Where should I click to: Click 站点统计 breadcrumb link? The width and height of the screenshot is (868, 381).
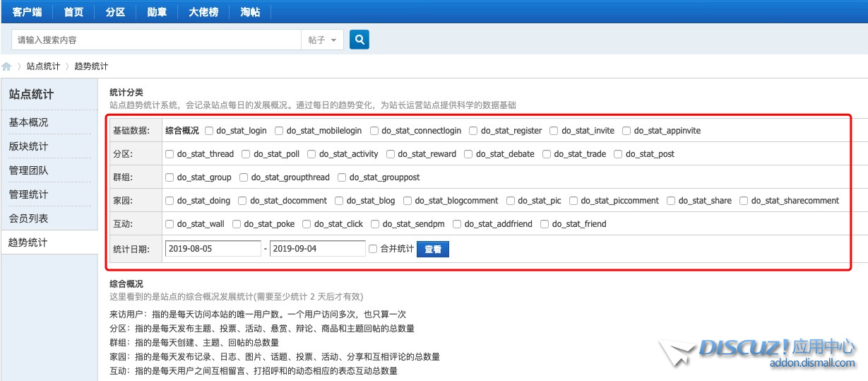43,66
